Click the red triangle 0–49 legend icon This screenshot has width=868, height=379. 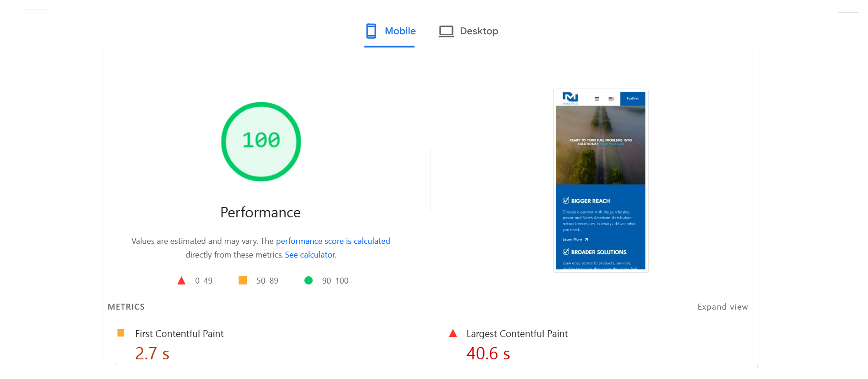[181, 281]
